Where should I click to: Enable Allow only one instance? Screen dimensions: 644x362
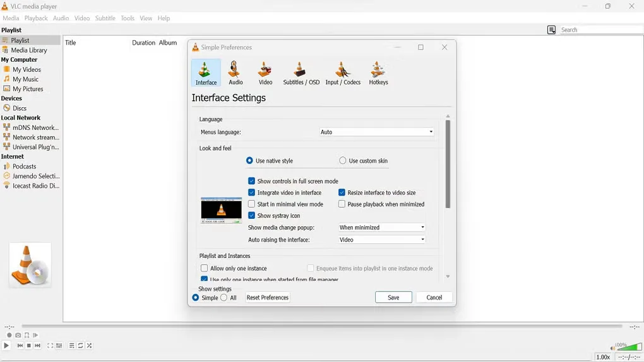point(204,268)
